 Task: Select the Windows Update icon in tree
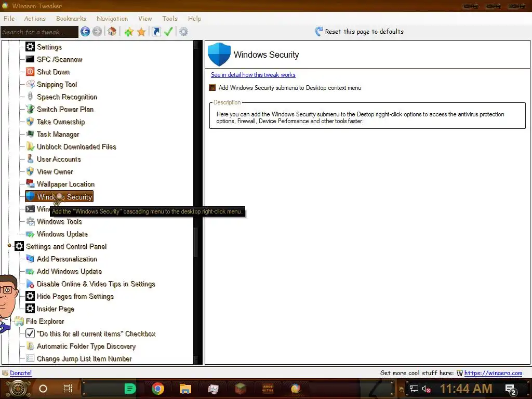30,234
